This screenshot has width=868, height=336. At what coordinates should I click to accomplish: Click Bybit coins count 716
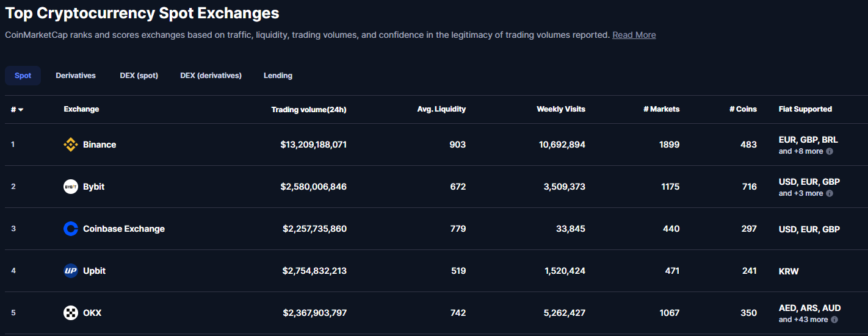click(x=750, y=187)
